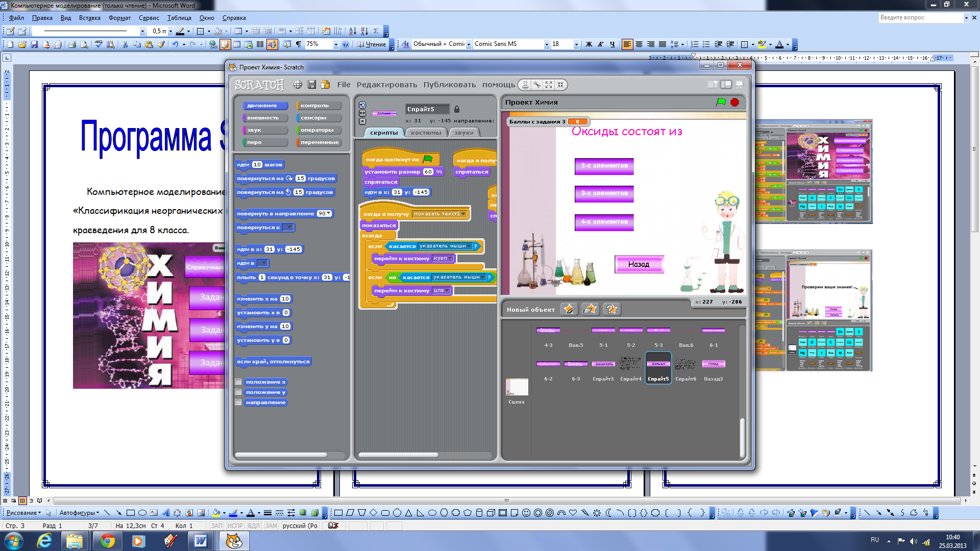Viewport: 980px width, 551px height.
Task: Open the Windows Start menu
Action: click(x=14, y=541)
